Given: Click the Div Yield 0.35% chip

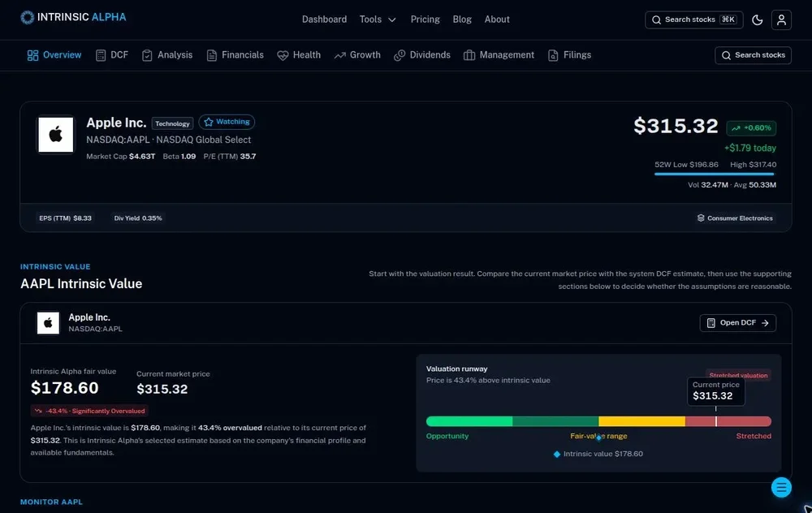Looking at the screenshot, I should click(138, 218).
